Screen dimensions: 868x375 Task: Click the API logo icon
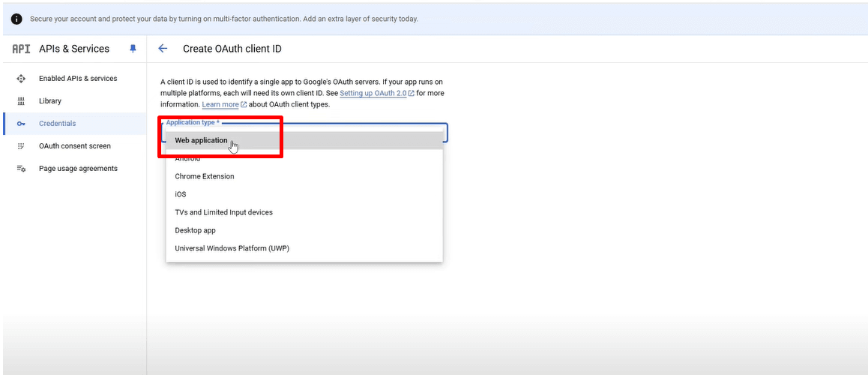click(21, 49)
